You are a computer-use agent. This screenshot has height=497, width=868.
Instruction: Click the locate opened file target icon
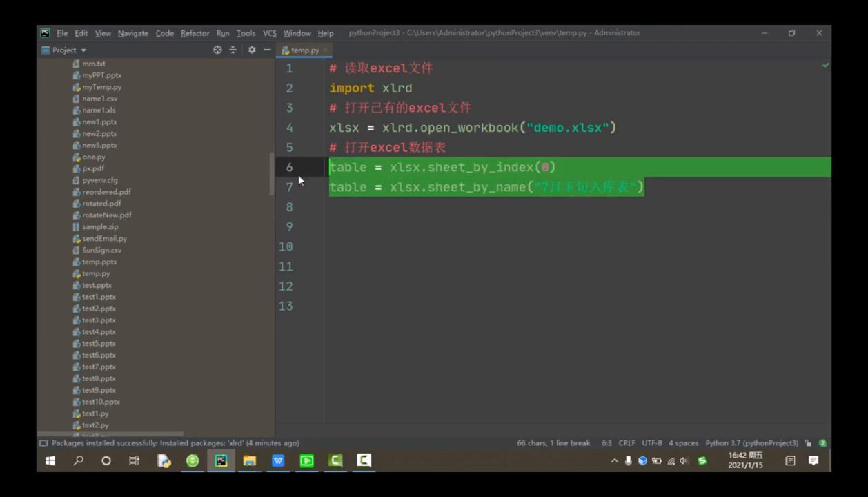tap(217, 50)
